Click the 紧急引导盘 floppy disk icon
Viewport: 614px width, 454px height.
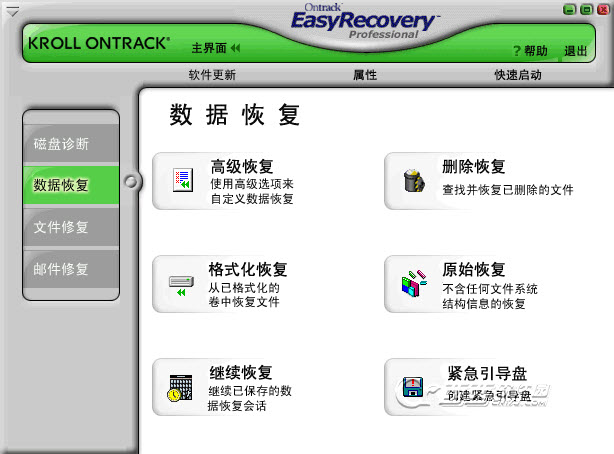(413, 387)
